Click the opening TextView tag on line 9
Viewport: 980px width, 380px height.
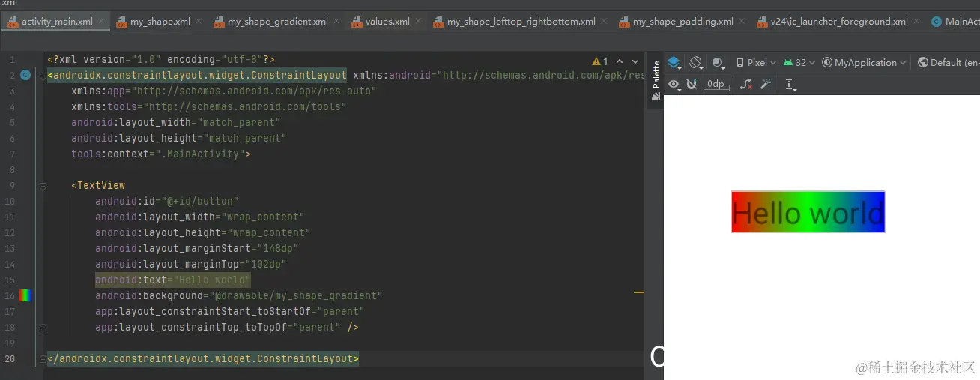pyautogui.click(x=98, y=185)
